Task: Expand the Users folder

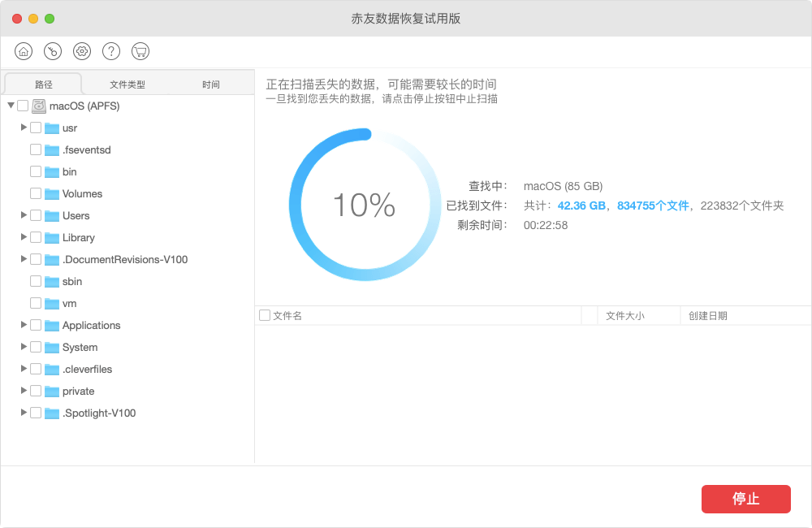Action: [24, 214]
